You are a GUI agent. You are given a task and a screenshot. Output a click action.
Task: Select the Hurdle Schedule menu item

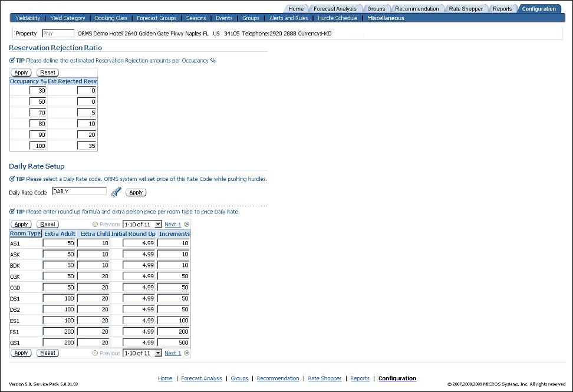point(337,18)
